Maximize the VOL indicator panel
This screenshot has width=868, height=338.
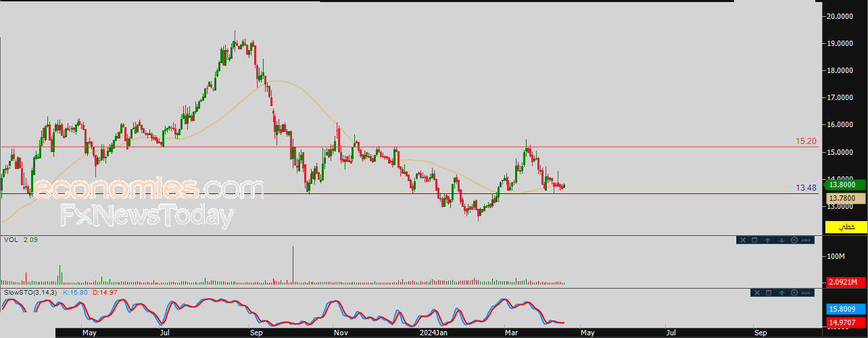[x=754, y=240]
